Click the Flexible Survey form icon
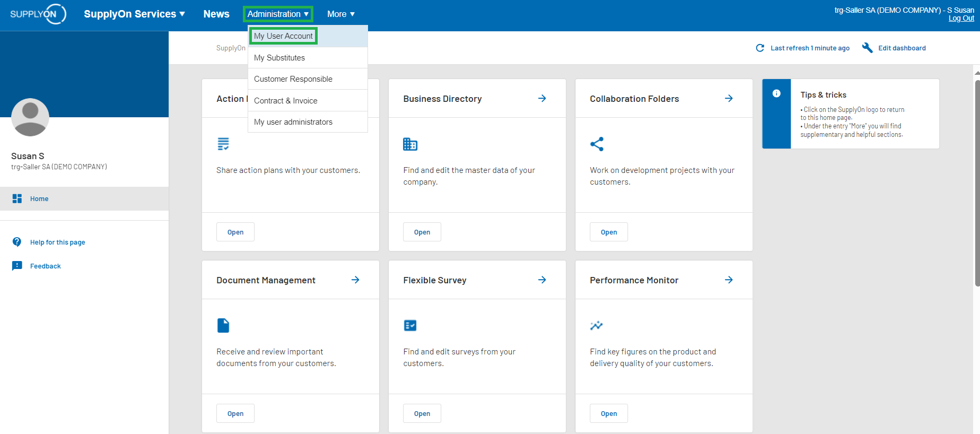Screen dimensions: 980x434 pyautogui.click(x=410, y=325)
